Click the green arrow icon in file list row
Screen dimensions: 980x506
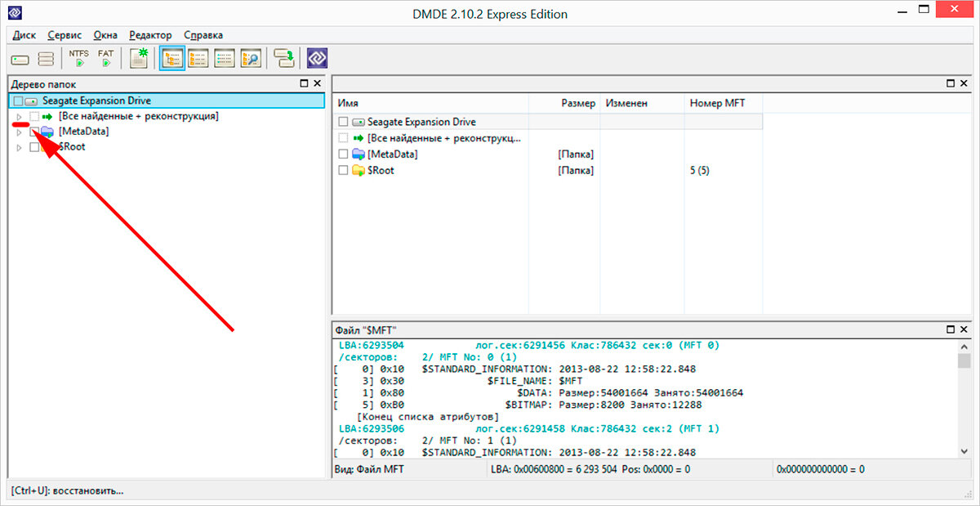358,138
